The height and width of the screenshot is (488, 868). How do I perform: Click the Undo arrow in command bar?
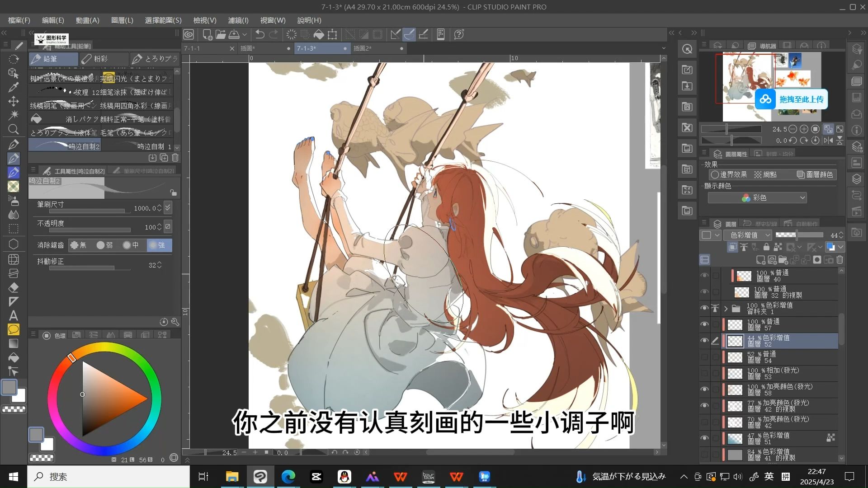tap(260, 34)
